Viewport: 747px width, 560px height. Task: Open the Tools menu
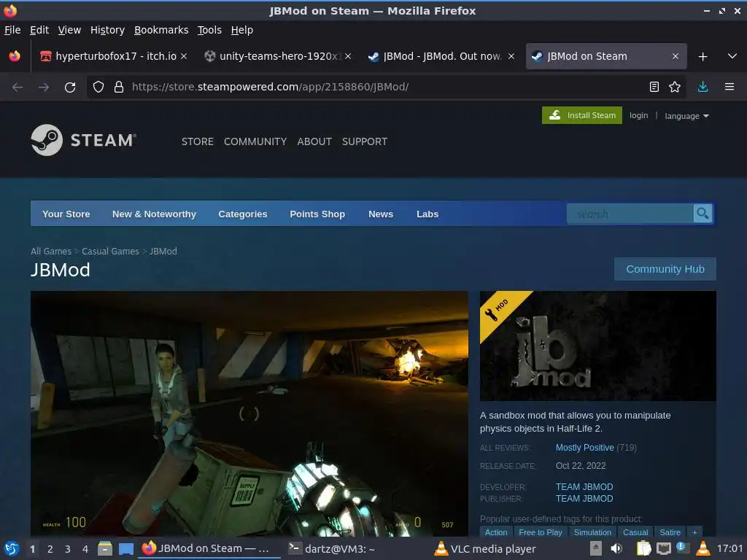click(x=209, y=30)
